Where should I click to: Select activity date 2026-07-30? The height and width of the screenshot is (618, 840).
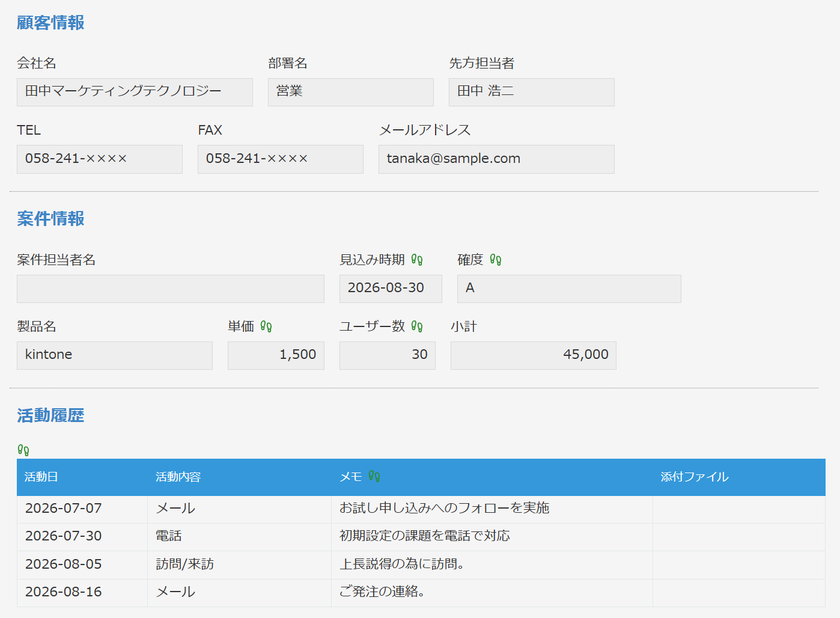[64, 536]
